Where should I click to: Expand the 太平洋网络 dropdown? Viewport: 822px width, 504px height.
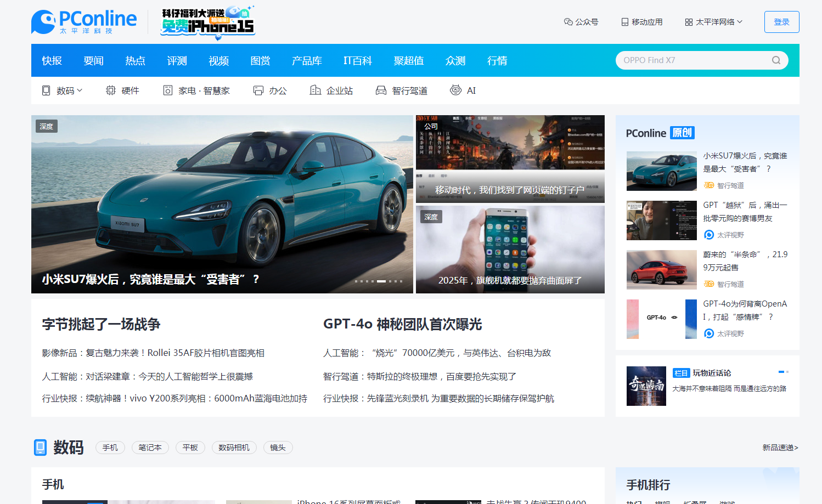coord(740,22)
